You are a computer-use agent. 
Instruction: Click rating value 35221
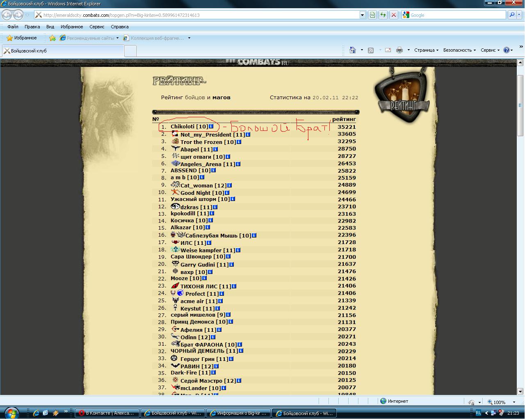click(x=347, y=127)
